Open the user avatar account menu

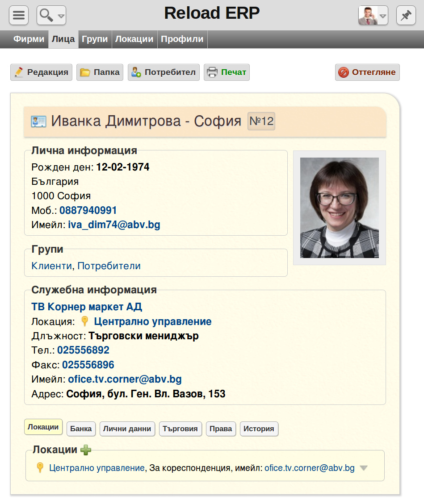tap(373, 15)
